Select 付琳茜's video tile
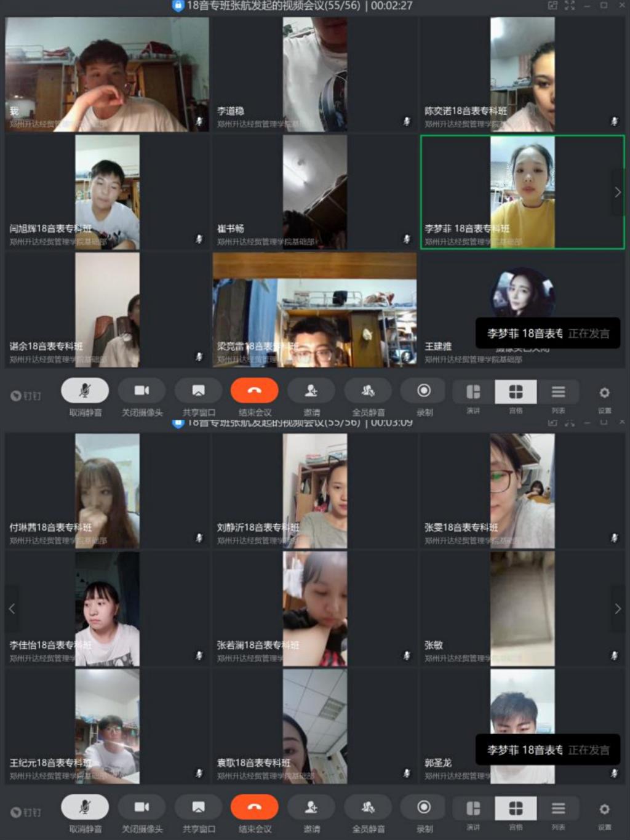The width and height of the screenshot is (630, 840). [x=107, y=490]
